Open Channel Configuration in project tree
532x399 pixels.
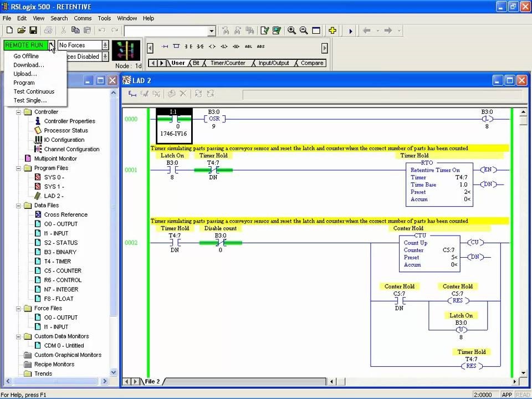(71, 149)
